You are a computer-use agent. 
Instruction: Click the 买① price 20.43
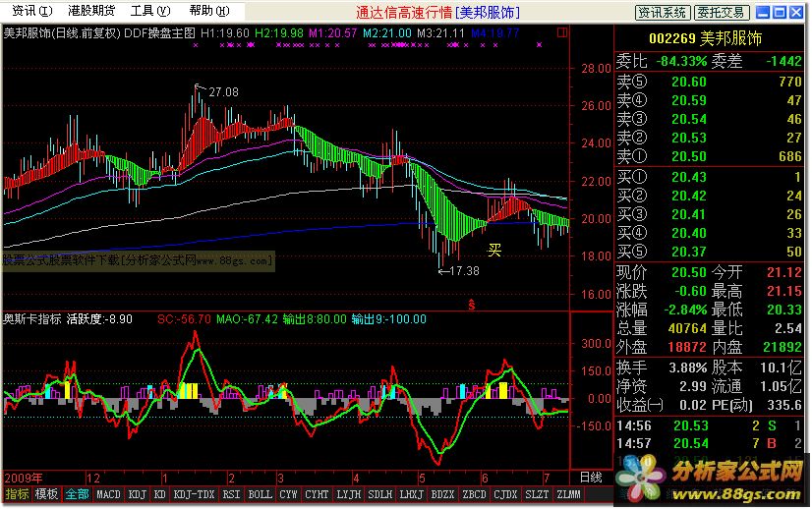[689, 177]
